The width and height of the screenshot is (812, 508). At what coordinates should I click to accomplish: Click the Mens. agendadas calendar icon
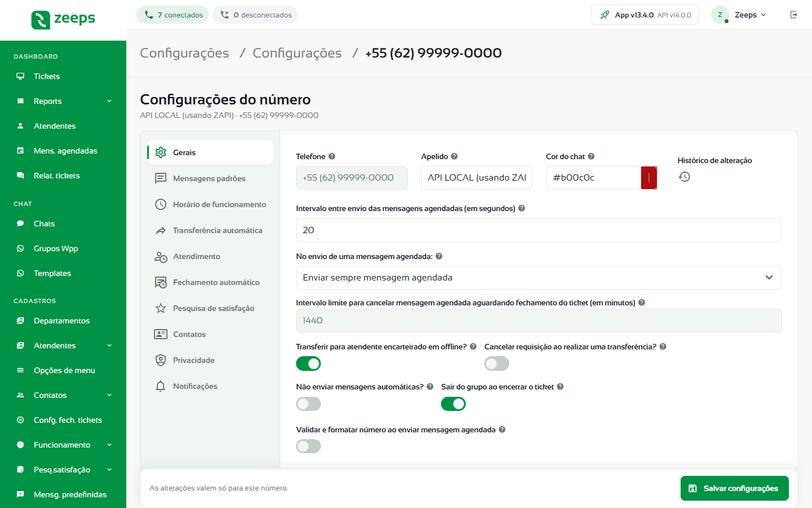(x=20, y=151)
